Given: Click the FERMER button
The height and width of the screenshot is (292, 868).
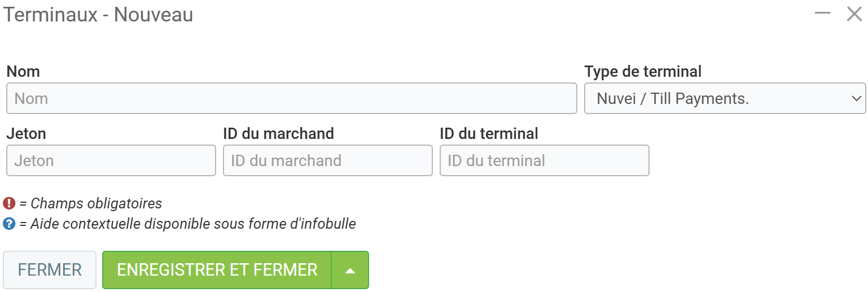Looking at the screenshot, I should 50,270.
